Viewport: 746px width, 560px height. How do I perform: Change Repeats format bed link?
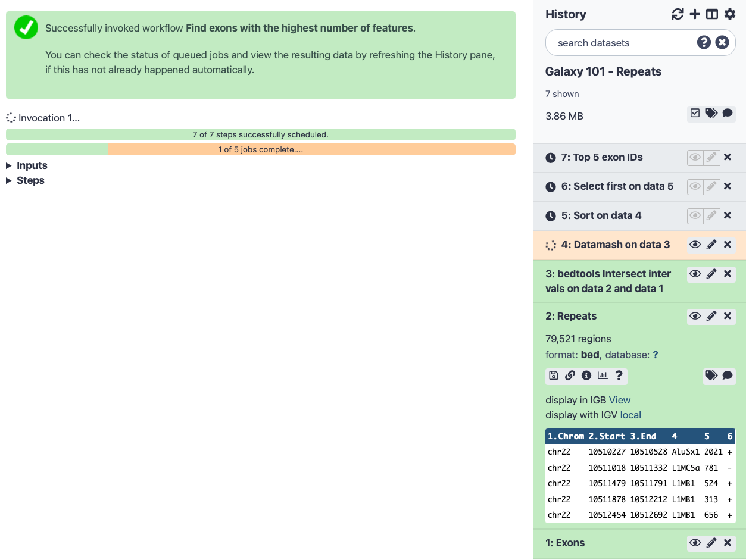[590, 355]
